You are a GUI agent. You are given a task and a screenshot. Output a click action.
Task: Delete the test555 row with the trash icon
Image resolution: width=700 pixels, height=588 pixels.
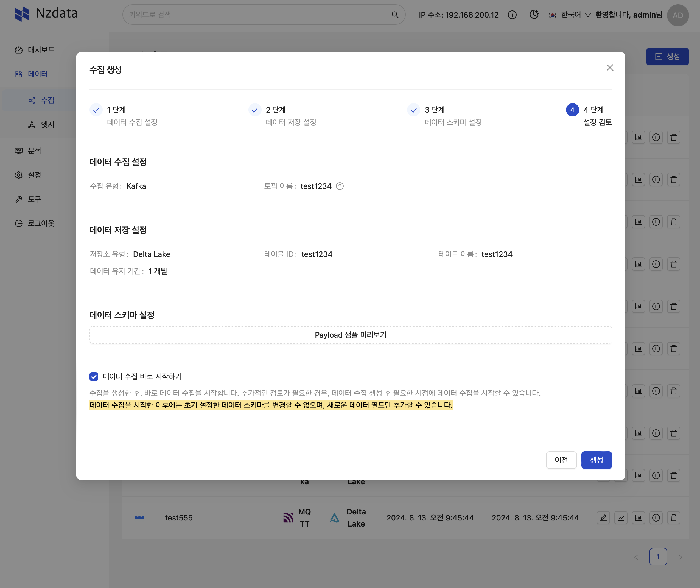[674, 518]
